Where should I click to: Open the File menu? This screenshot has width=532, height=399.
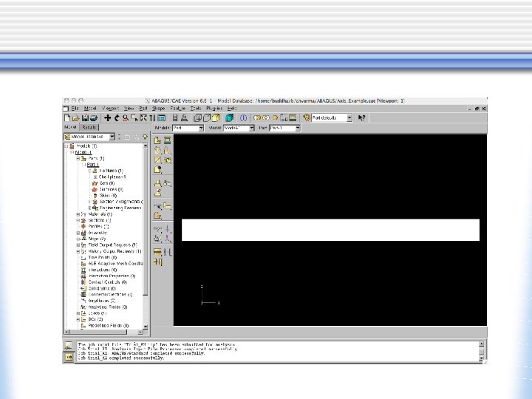click(x=75, y=108)
